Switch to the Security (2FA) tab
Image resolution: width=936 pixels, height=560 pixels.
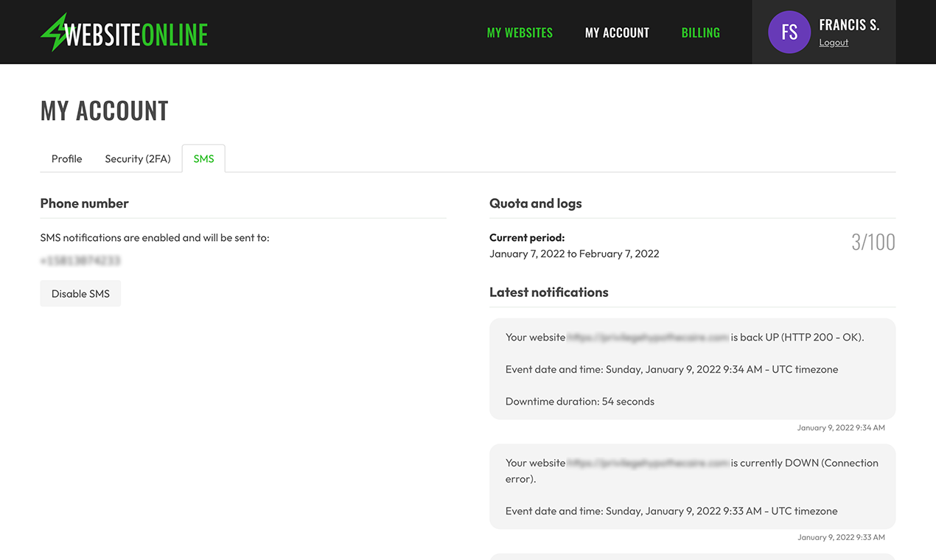tap(138, 158)
